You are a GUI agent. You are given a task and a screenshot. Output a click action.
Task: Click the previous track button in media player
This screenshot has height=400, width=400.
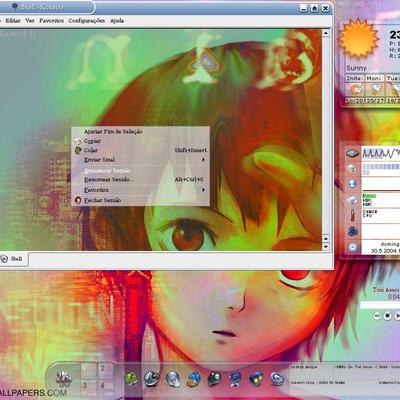tap(377, 315)
